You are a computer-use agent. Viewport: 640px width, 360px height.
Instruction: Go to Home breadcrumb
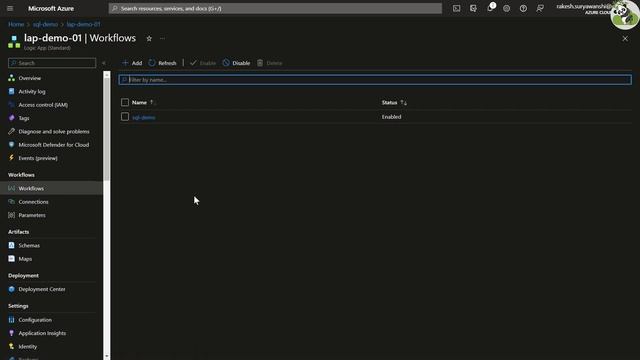[16, 24]
